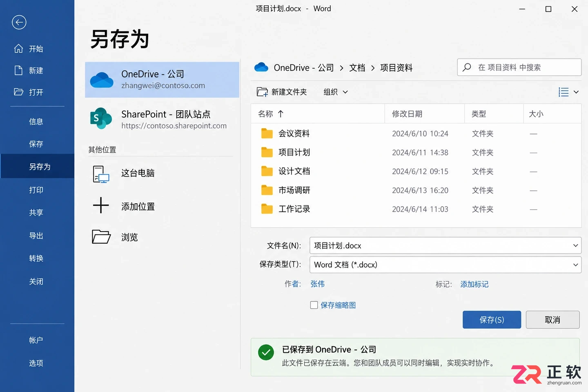Image resolution: width=588 pixels, height=392 pixels.
Task: Open 打印 sidebar menu item
Action: (36, 190)
